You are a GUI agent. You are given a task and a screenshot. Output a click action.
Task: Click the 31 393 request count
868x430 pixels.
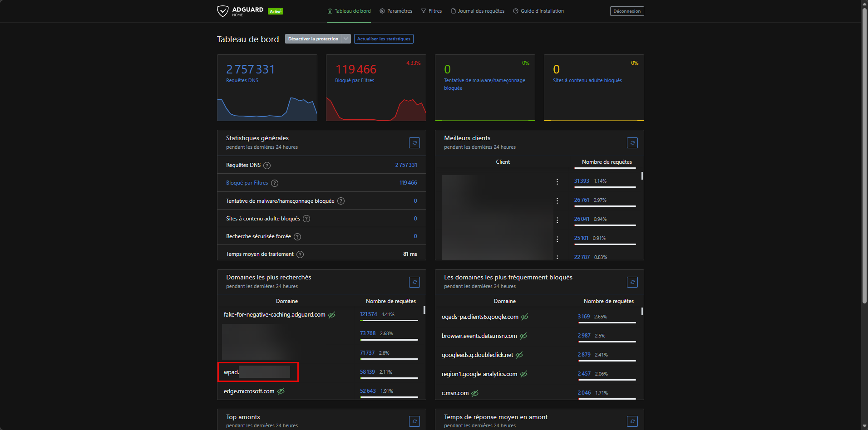click(x=582, y=181)
